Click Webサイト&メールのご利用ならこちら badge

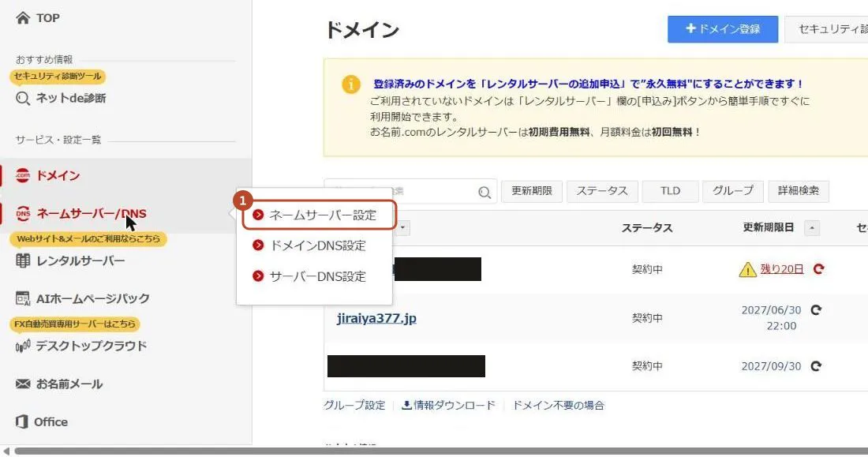(88, 238)
